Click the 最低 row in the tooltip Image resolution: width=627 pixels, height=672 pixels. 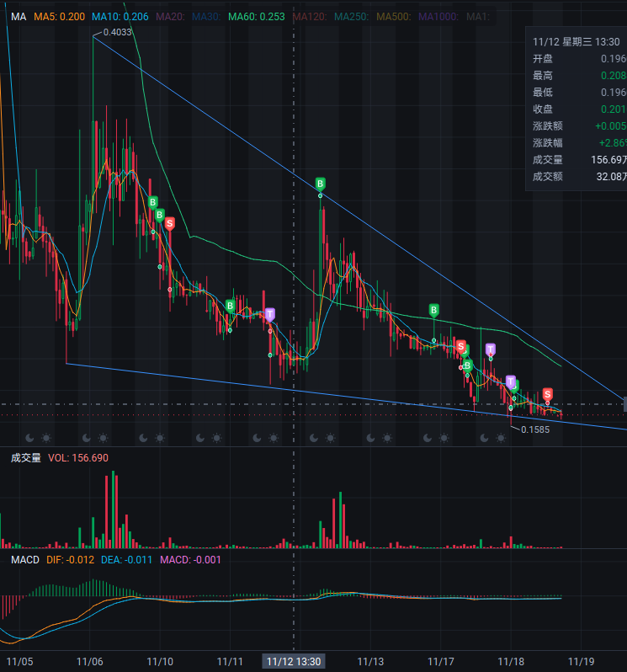click(580, 92)
